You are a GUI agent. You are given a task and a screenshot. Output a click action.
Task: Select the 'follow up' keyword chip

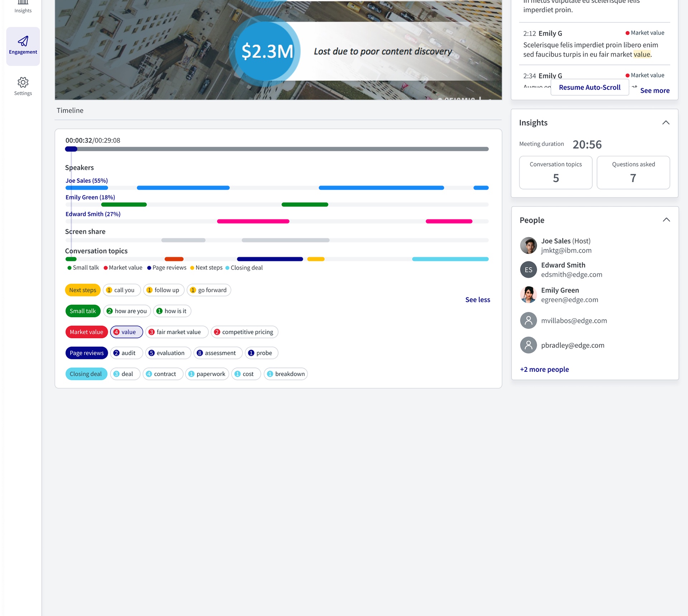click(x=164, y=290)
